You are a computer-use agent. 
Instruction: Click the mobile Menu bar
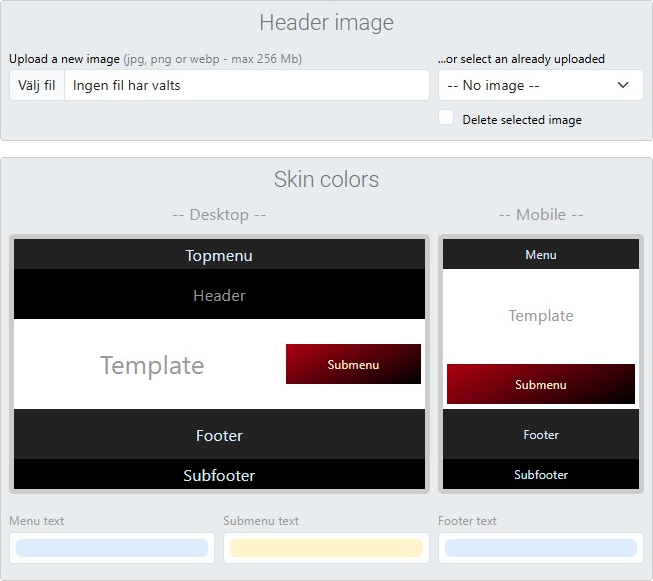pos(540,255)
